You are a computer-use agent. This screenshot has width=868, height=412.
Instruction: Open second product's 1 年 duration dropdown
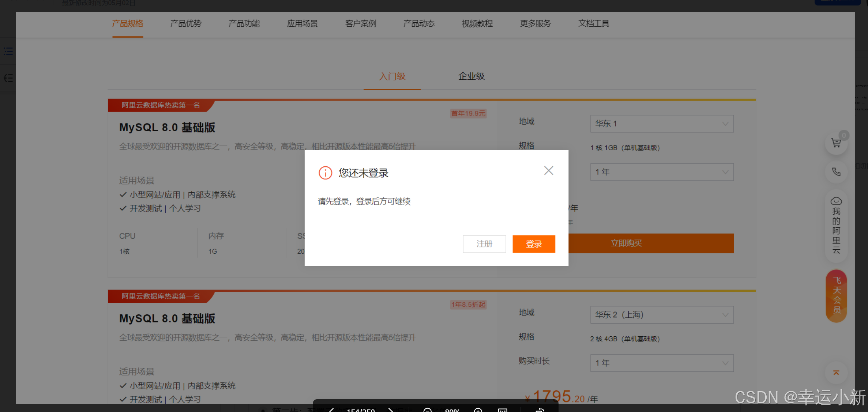pos(661,363)
